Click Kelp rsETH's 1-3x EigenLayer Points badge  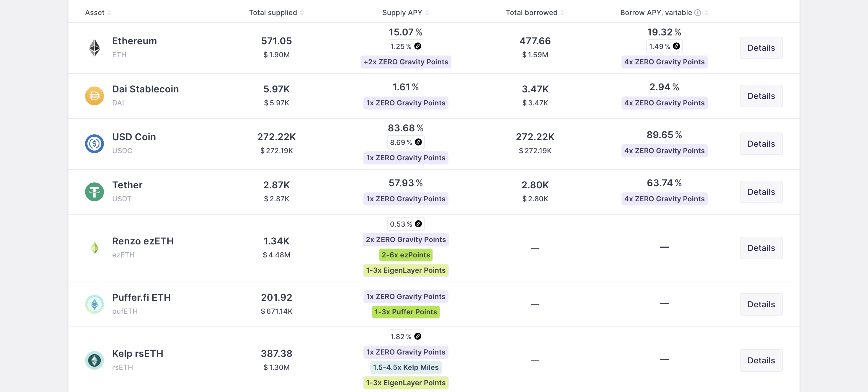[x=406, y=383]
